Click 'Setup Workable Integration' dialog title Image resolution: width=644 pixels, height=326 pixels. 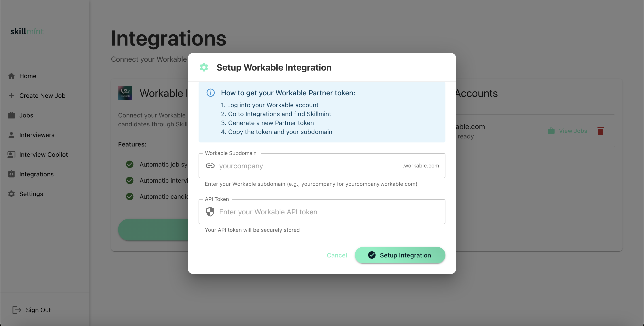[x=274, y=67]
